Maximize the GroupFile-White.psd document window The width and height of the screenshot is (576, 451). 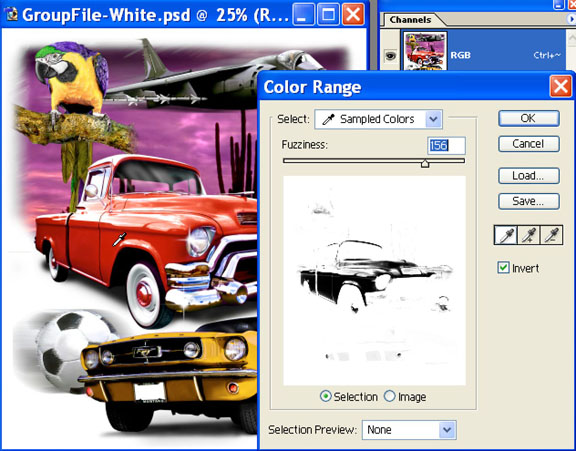[328, 15]
